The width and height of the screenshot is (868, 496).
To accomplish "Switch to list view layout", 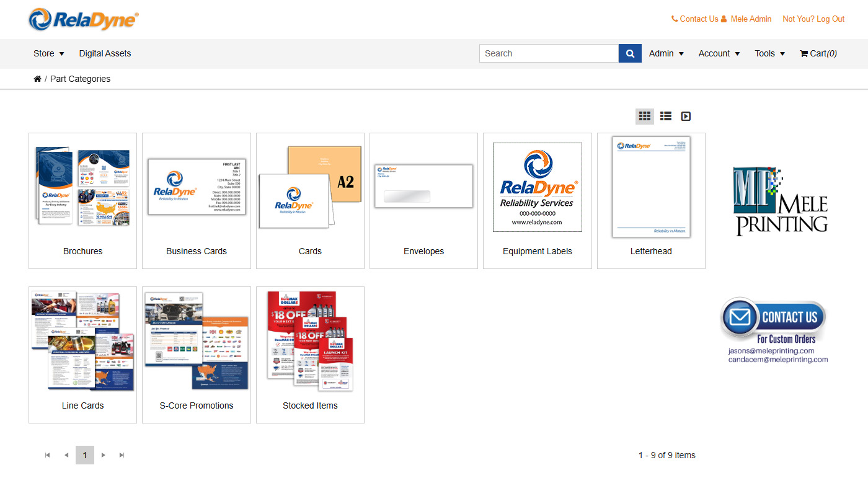I will pos(665,116).
